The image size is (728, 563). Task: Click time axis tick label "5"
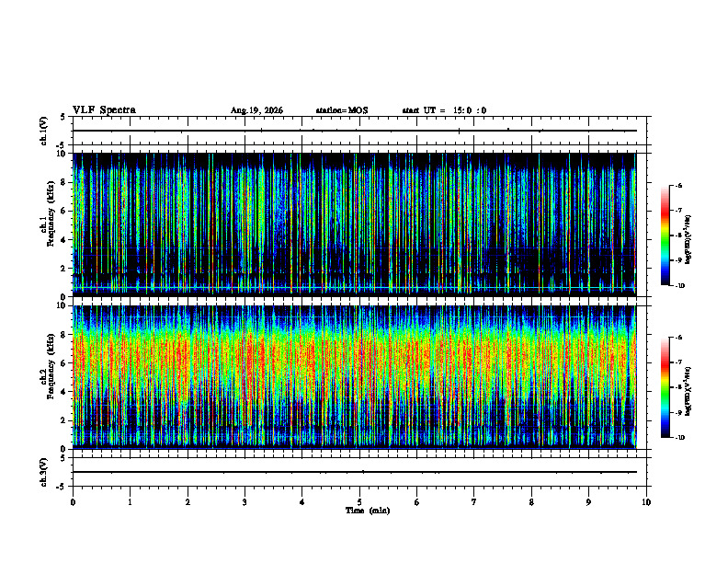[x=359, y=502]
